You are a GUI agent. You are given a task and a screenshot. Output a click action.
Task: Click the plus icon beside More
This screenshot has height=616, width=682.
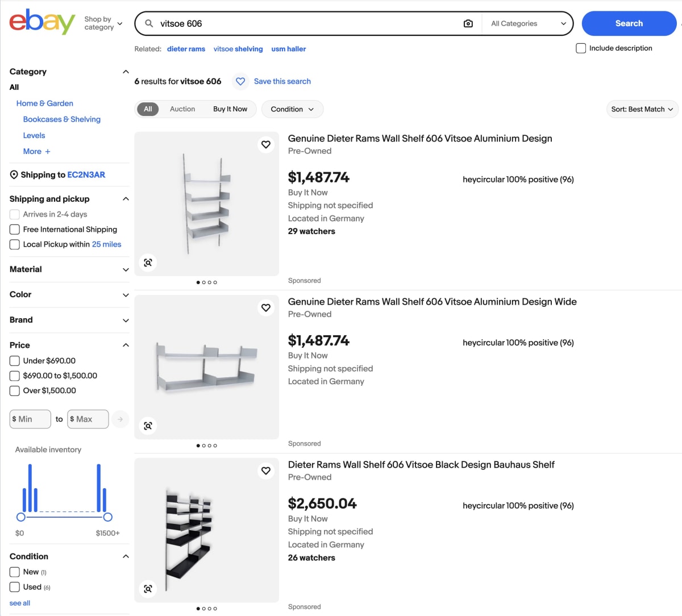(x=48, y=152)
